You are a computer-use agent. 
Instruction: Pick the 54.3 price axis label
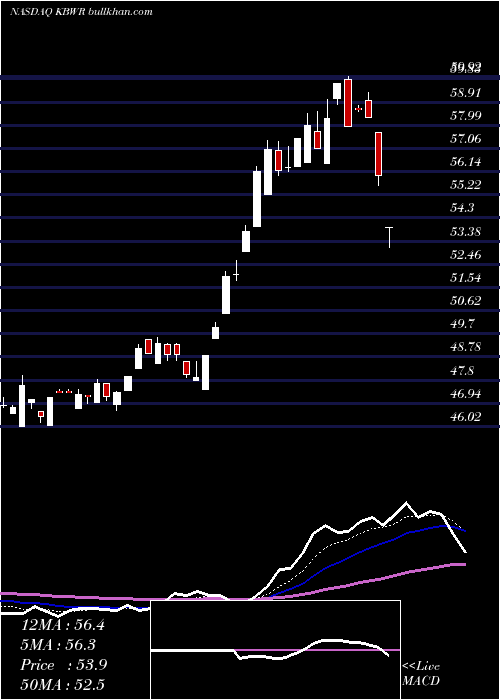pyautogui.click(x=462, y=208)
